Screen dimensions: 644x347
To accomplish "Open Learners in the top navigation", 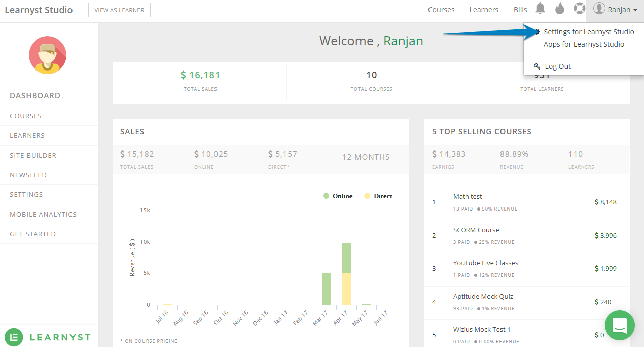I will 484,10.
